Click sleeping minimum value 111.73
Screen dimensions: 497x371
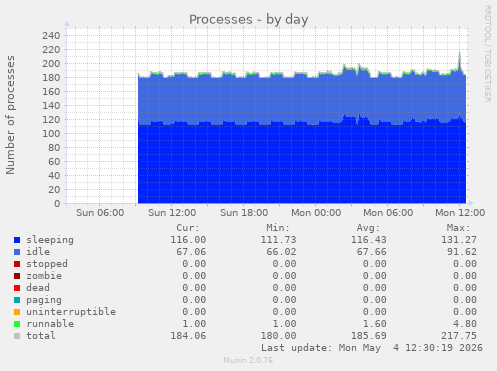coord(278,240)
